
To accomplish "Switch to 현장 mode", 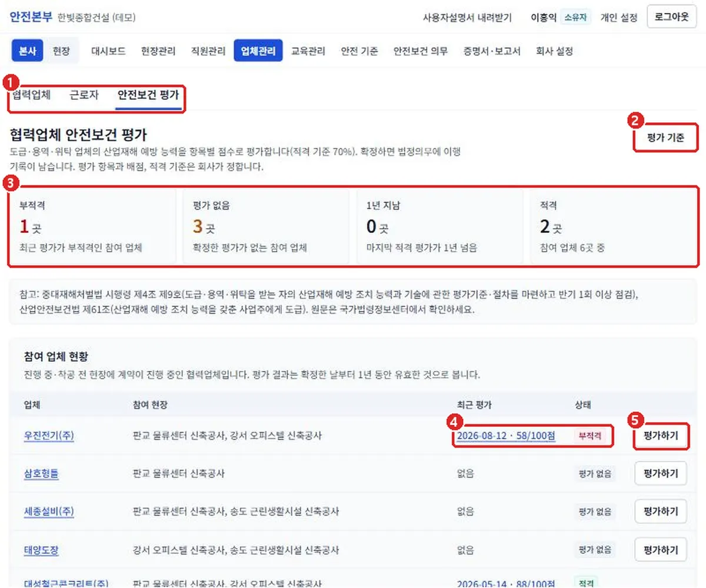I will [61, 51].
